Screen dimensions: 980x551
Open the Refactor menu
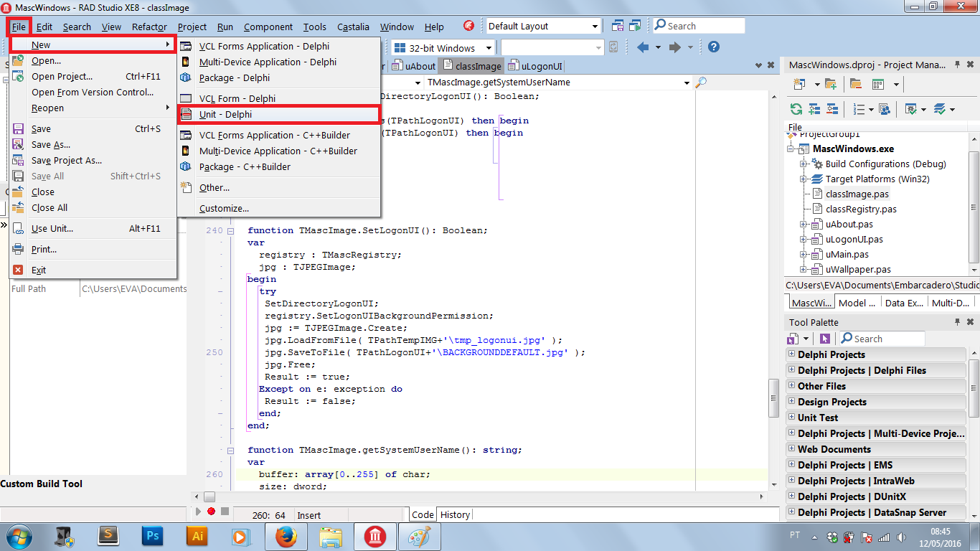(x=149, y=27)
